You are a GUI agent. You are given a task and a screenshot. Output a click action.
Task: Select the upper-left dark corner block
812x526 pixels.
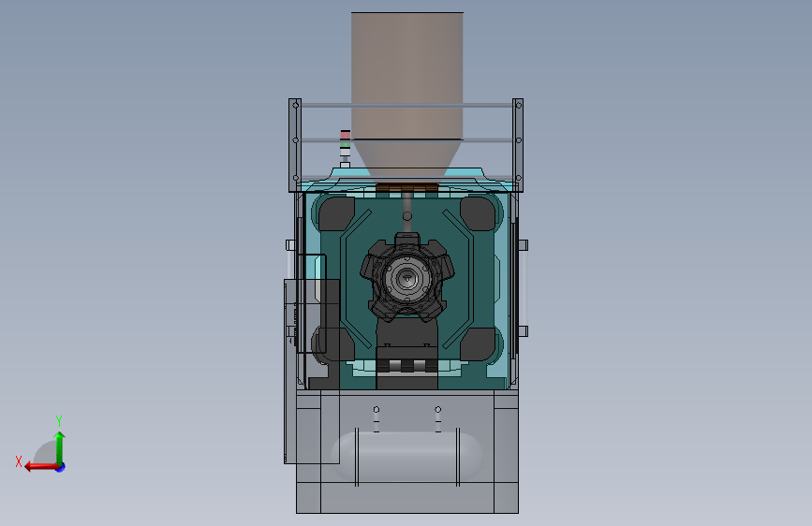336,213
